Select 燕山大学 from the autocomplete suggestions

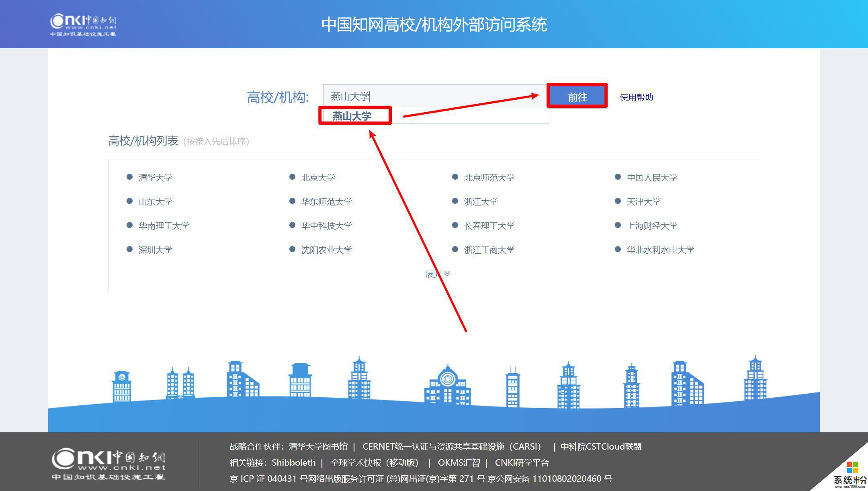point(352,116)
